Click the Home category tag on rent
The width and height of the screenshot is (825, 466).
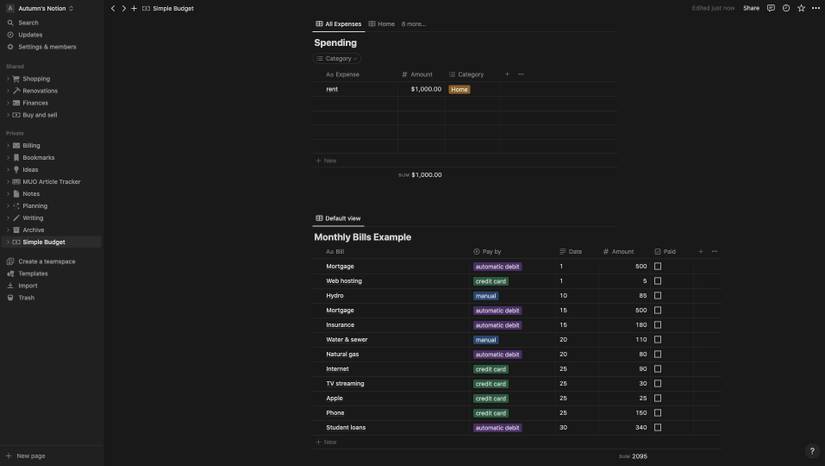(x=459, y=89)
